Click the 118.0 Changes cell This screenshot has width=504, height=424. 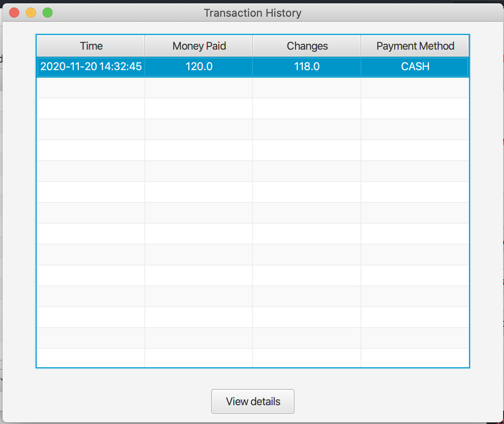pyautogui.click(x=306, y=66)
